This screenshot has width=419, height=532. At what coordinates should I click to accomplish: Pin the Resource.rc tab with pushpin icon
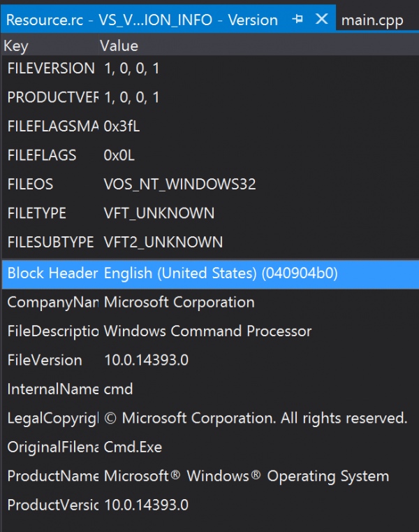(297, 19)
